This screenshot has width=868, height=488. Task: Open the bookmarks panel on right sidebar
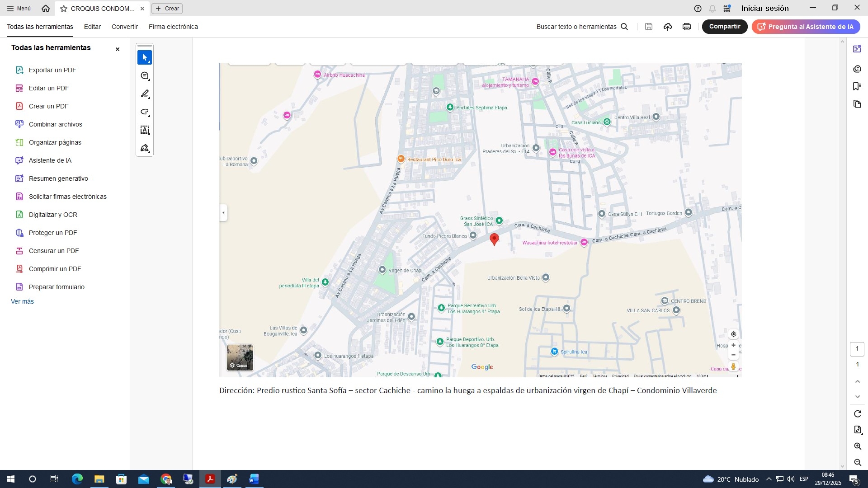(857, 86)
